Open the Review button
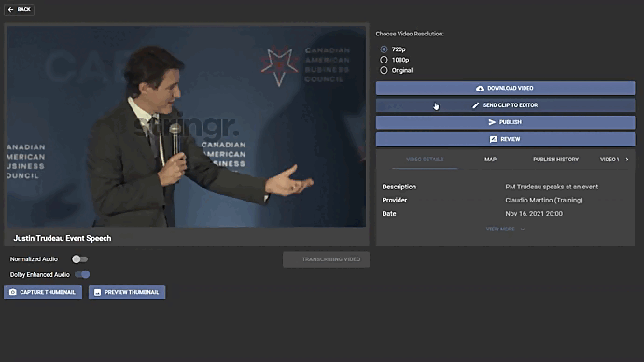The height and width of the screenshot is (362, 644). coord(505,139)
